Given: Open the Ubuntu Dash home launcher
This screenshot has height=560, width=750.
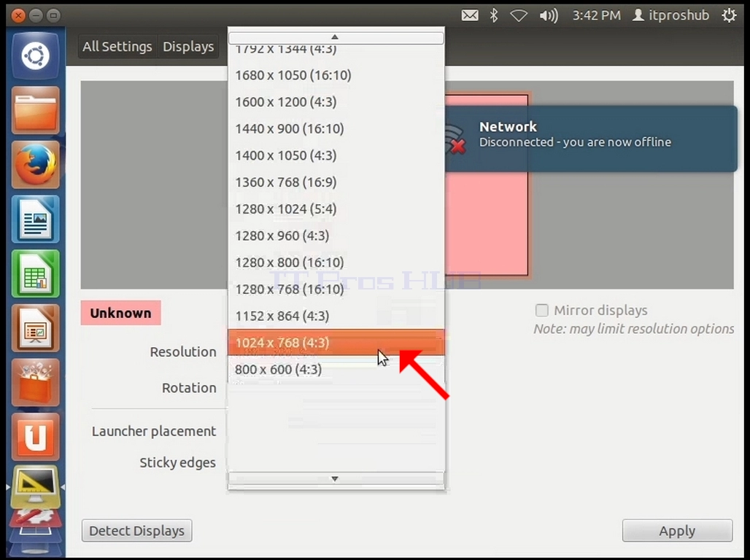Looking at the screenshot, I should coord(36,56).
